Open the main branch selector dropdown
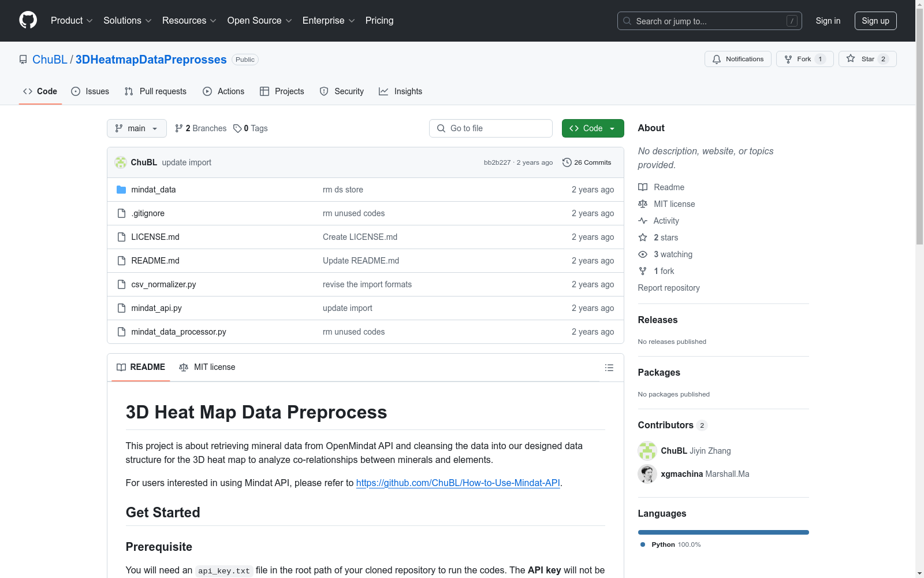Image resolution: width=924 pixels, height=578 pixels. (137, 128)
